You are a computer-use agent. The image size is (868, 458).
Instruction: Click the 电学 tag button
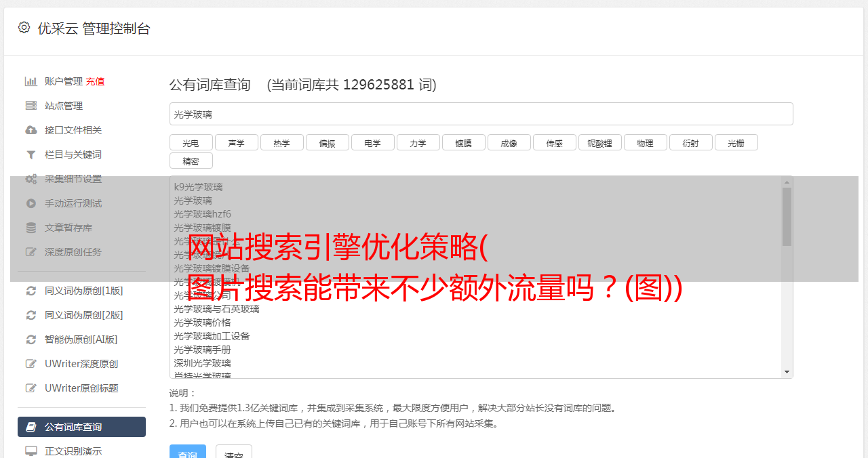(x=372, y=142)
